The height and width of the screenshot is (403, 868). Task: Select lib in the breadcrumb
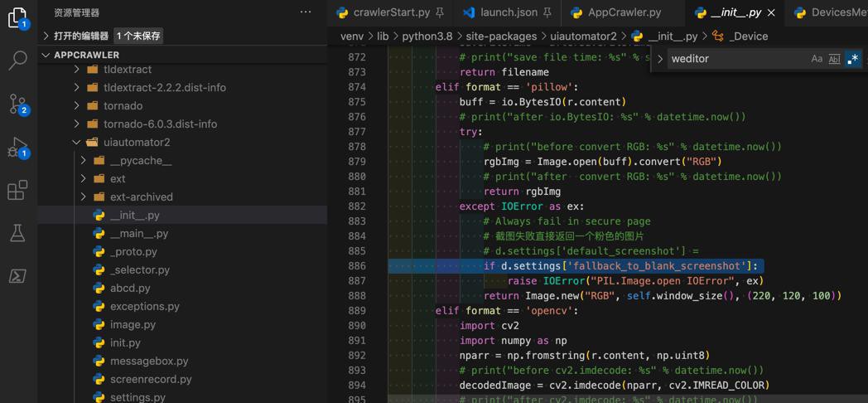[x=383, y=36]
